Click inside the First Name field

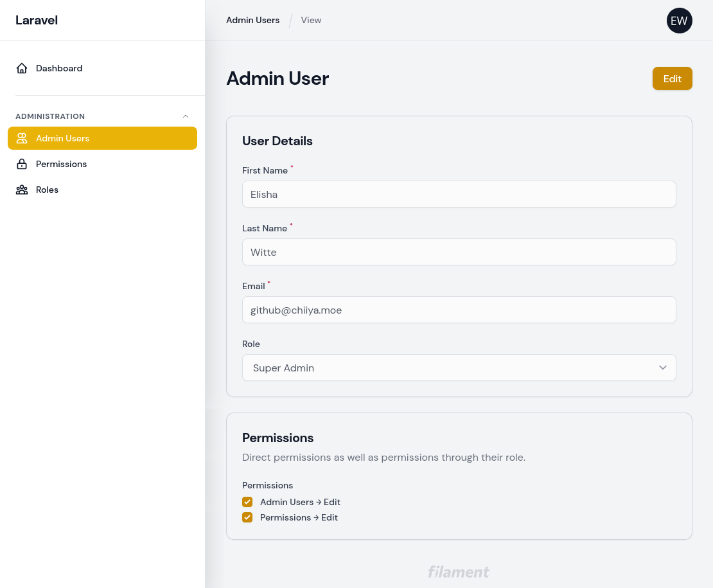459,194
